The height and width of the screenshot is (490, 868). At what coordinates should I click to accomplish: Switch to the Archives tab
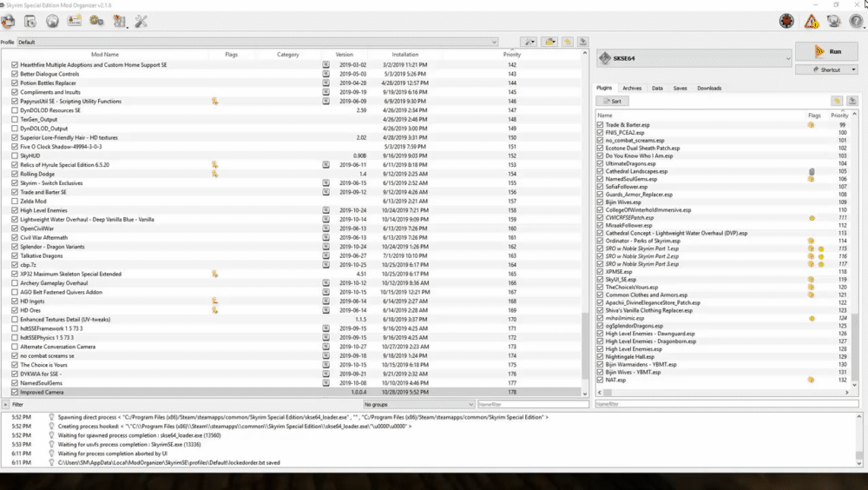(632, 88)
